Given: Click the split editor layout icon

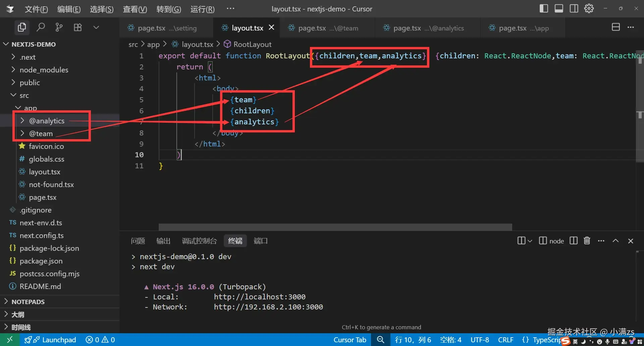Looking at the screenshot, I should point(615,27).
